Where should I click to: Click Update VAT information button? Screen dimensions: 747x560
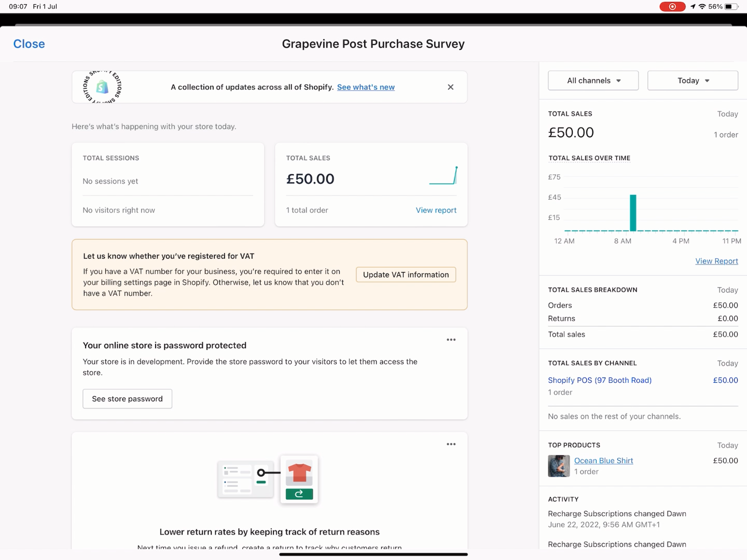tap(406, 275)
